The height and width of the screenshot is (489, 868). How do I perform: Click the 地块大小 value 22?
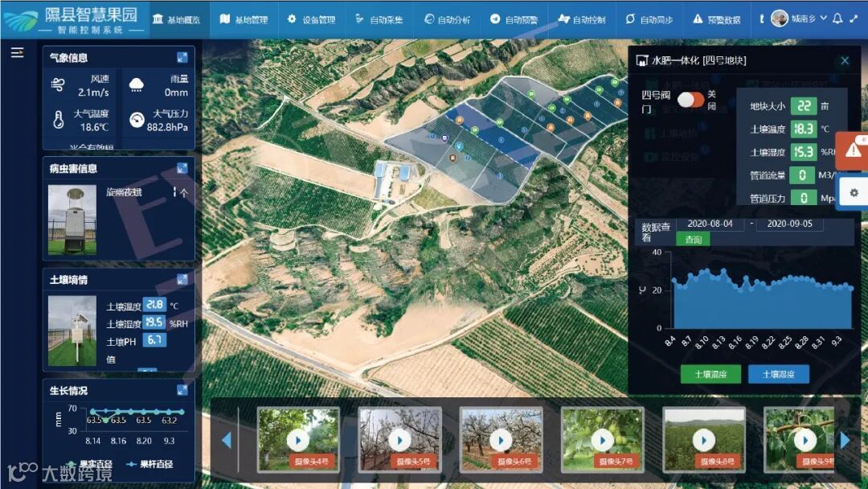[x=803, y=106]
